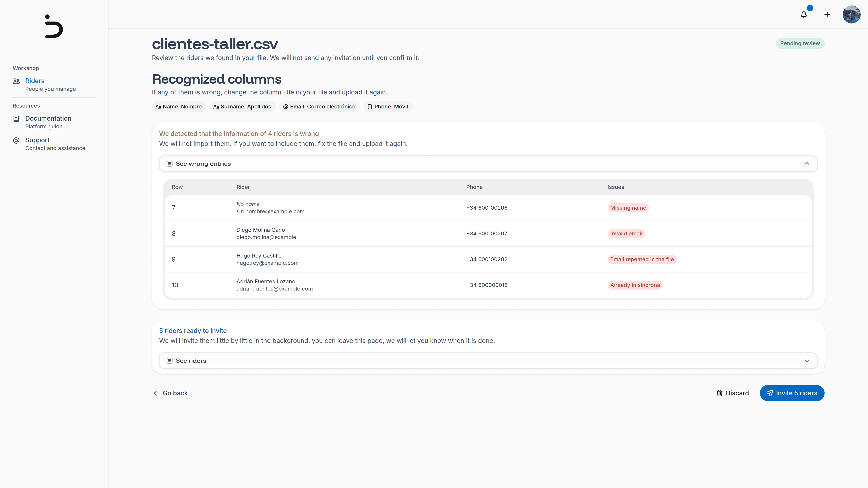Image resolution: width=868 pixels, height=488 pixels.
Task: Click the Documentation book icon
Action: (x=16, y=119)
